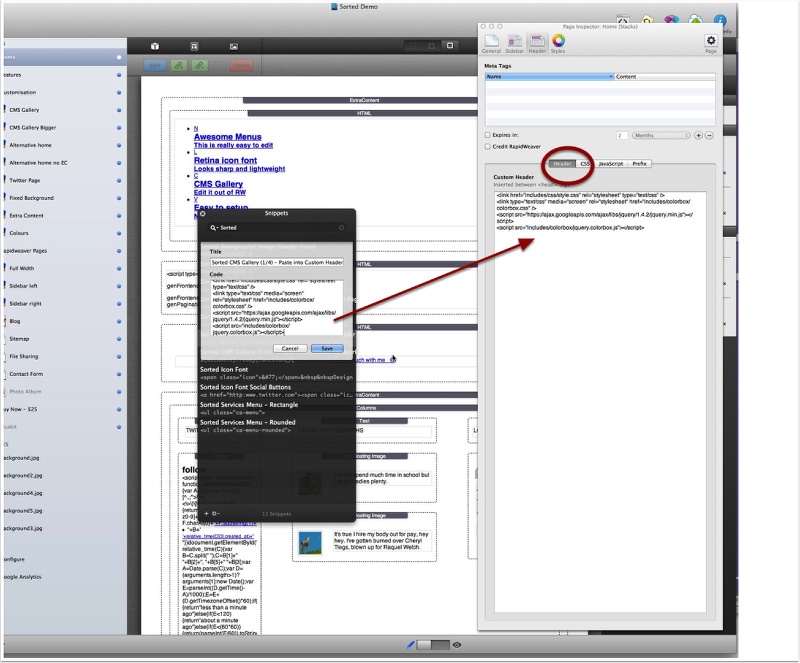This screenshot has height=663, width=800.
Task: Toggle the status dot for Full Width page
Action: point(119,268)
